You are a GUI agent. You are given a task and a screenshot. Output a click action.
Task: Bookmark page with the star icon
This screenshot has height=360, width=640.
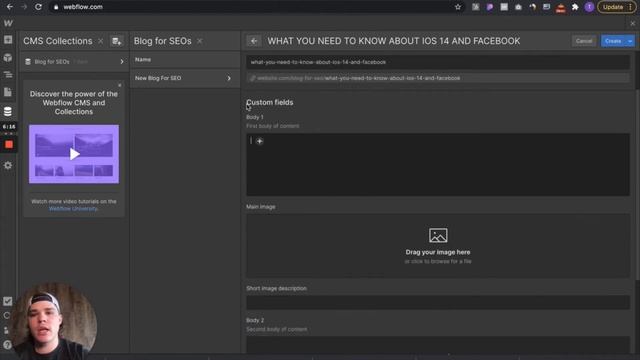point(458,7)
